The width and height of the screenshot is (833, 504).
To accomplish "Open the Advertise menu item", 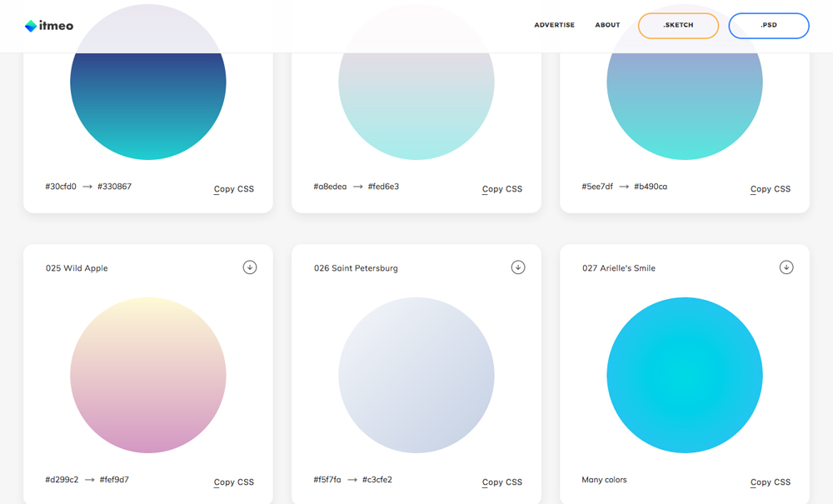I will (x=554, y=25).
